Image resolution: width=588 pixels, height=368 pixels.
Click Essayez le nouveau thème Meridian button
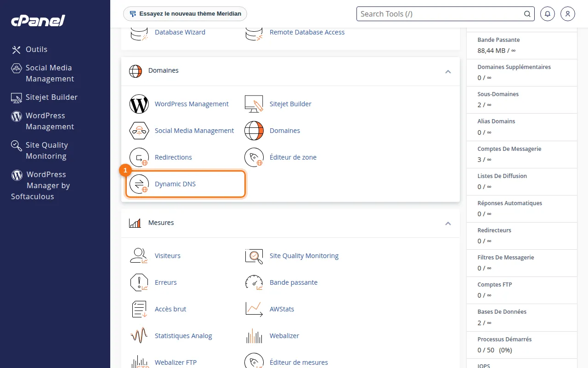click(x=185, y=14)
